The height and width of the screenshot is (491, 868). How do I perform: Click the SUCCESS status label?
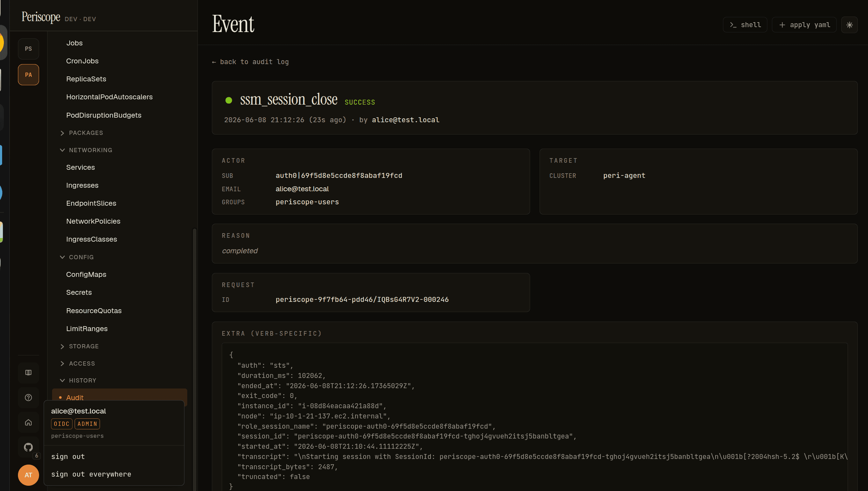360,102
